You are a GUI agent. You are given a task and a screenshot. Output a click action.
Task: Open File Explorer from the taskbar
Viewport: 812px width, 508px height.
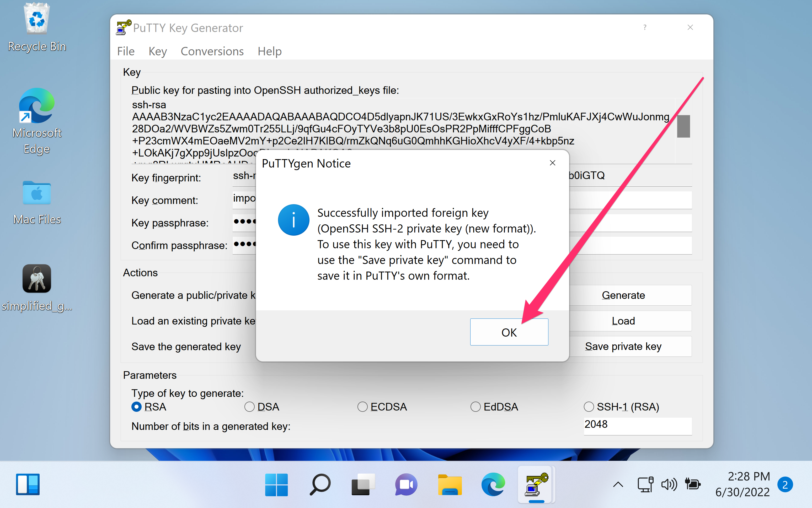(x=450, y=484)
